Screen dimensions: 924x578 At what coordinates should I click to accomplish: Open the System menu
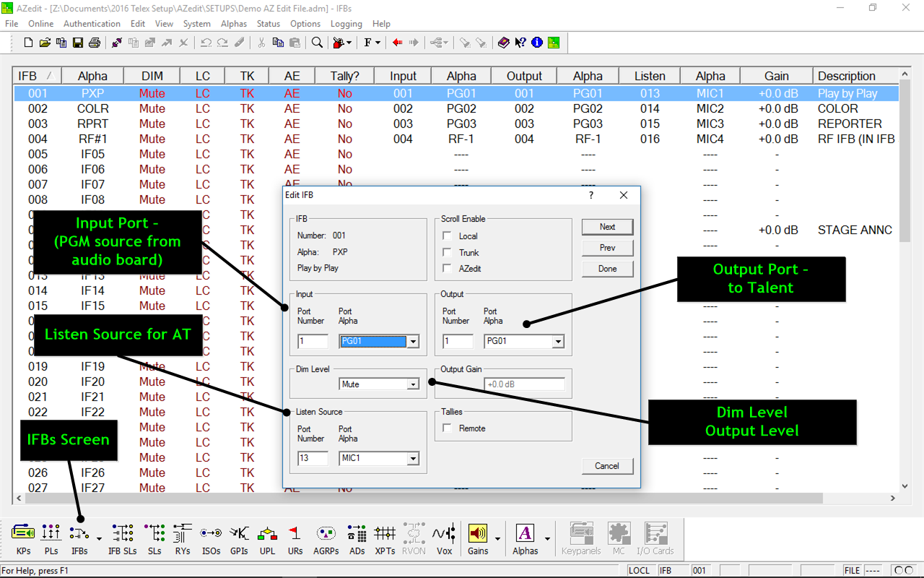pos(197,24)
